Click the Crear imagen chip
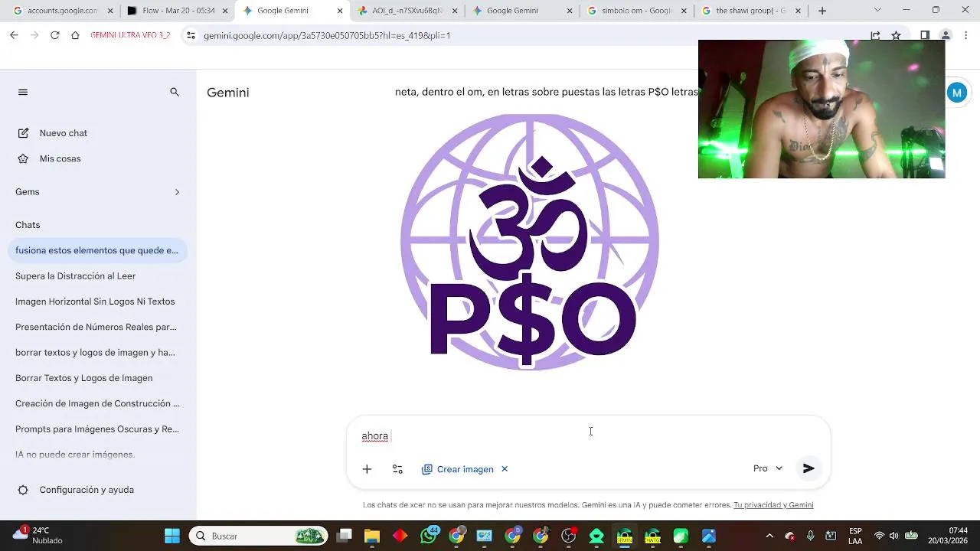 coord(458,469)
